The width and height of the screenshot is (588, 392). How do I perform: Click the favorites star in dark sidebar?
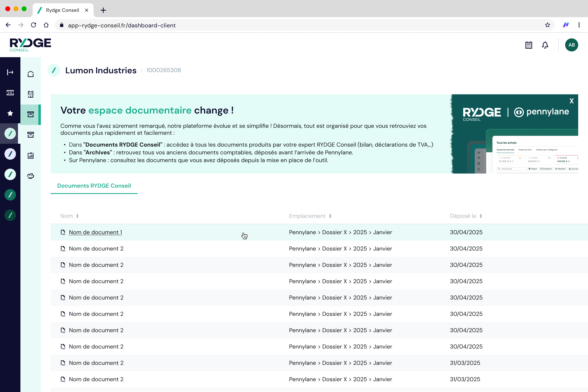click(10, 113)
